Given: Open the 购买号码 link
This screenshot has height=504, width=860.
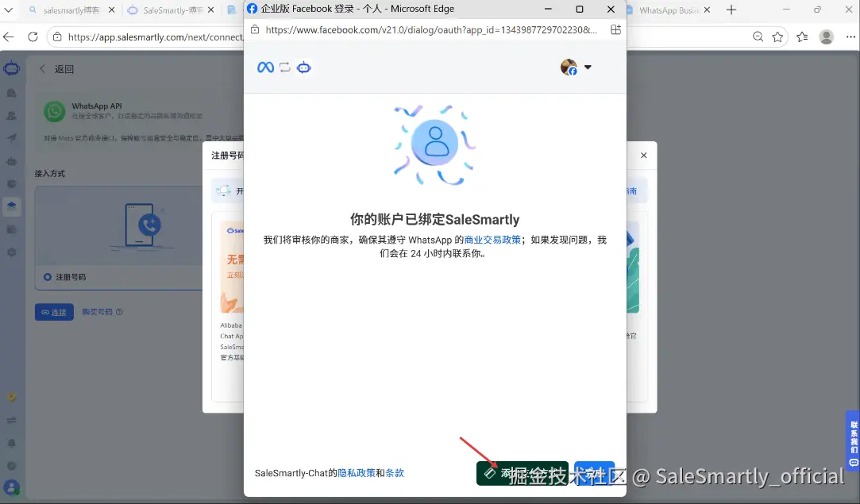Looking at the screenshot, I should [x=97, y=311].
